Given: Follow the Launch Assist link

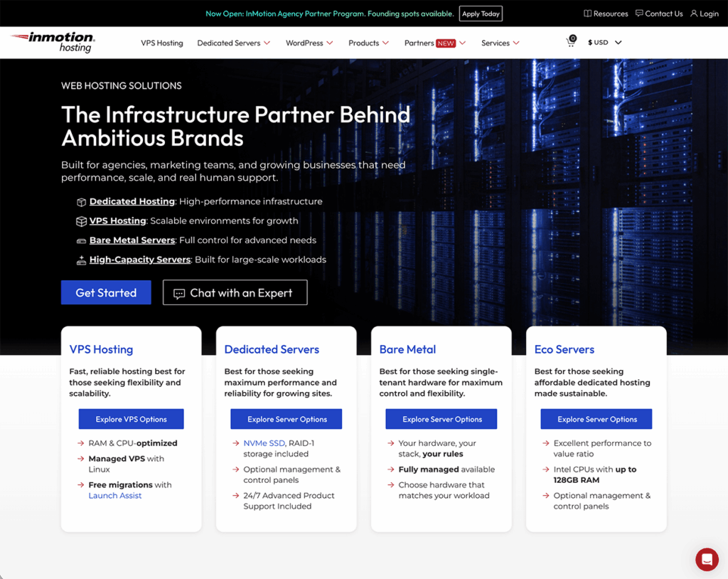Looking at the screenshot, I should pyautogui.click(x=115, y=496).
